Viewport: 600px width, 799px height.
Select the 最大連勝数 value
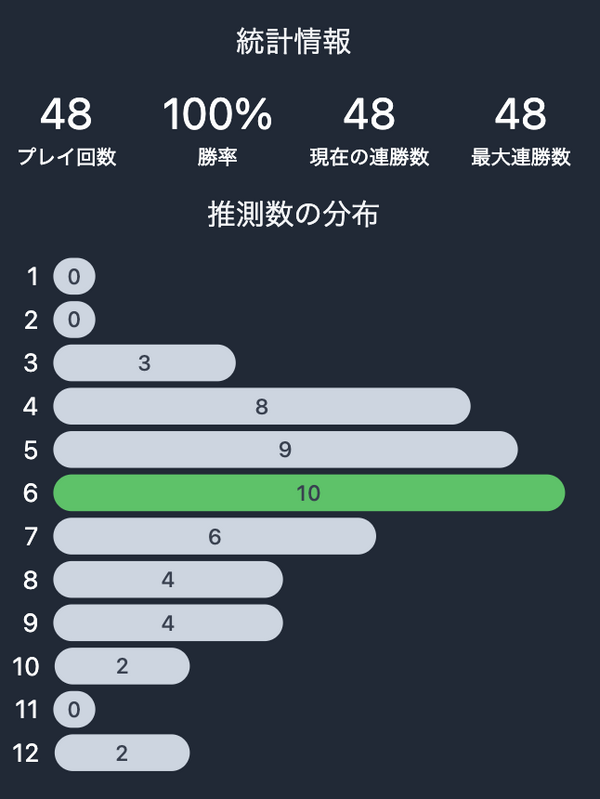[x=520, y=114]
